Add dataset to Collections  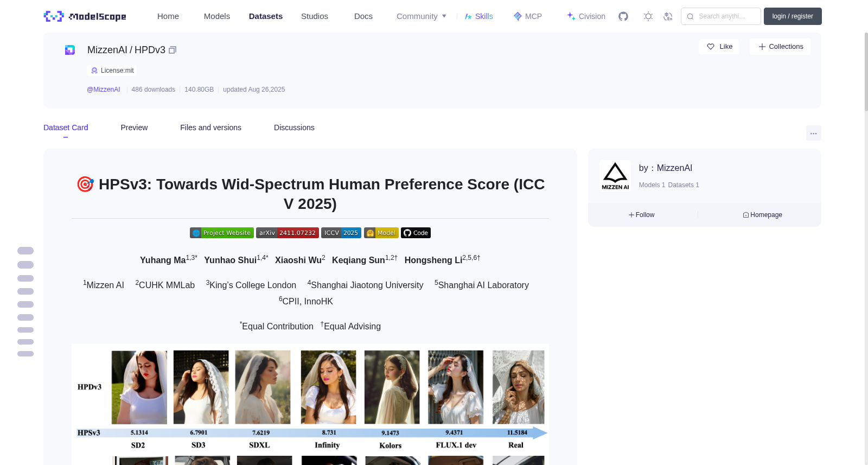tap(780, 47)
